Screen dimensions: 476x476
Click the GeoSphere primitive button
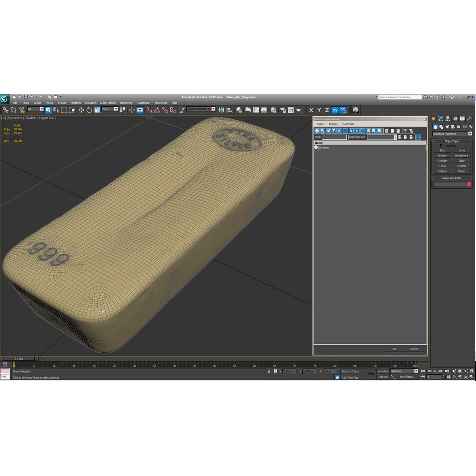tap(461, 156)
